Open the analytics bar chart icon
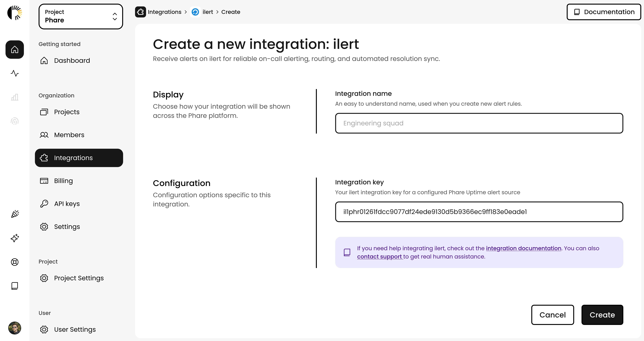The width and height of the screenshot is (644, 341). pos(14,97)
